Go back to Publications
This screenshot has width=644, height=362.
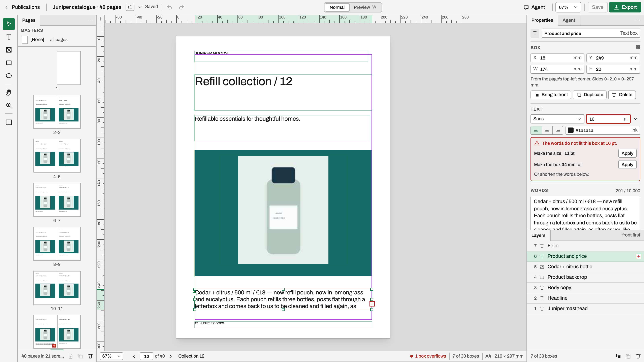[23, 7]
